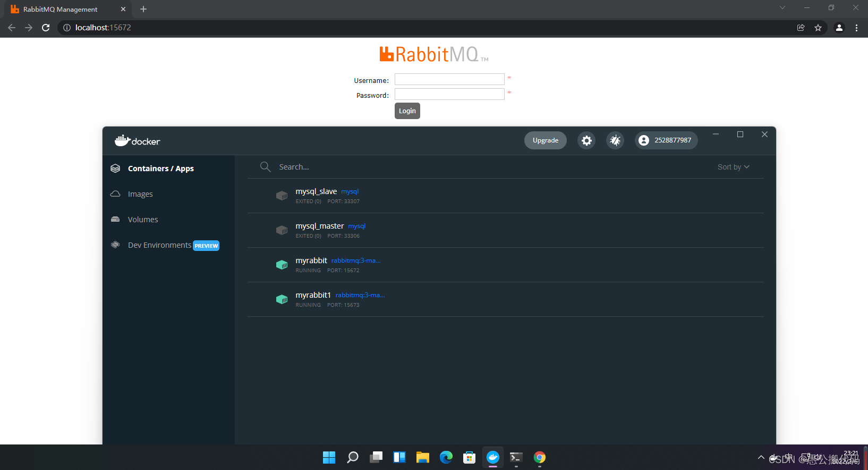
Task: Select Containers / Apps section
Action: (x=161, y=169)
